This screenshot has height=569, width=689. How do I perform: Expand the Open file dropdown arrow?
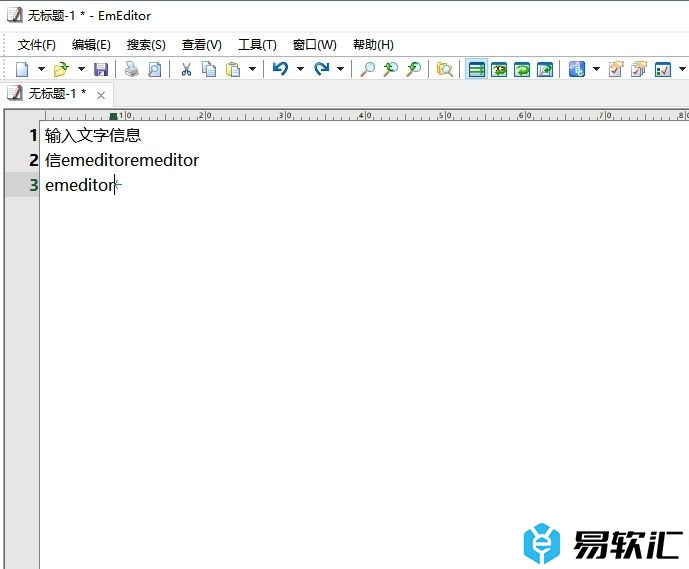click(x=81, y=69)
